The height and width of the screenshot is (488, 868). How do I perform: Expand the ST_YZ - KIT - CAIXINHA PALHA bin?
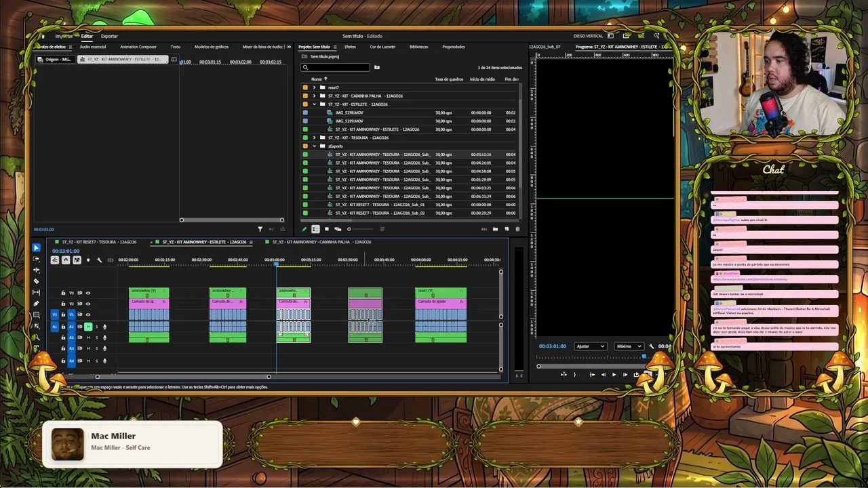tap(314, 96)
